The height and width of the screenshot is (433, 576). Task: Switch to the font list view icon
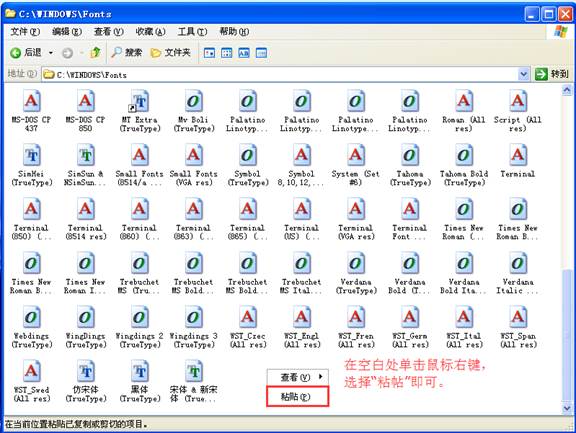227,53
